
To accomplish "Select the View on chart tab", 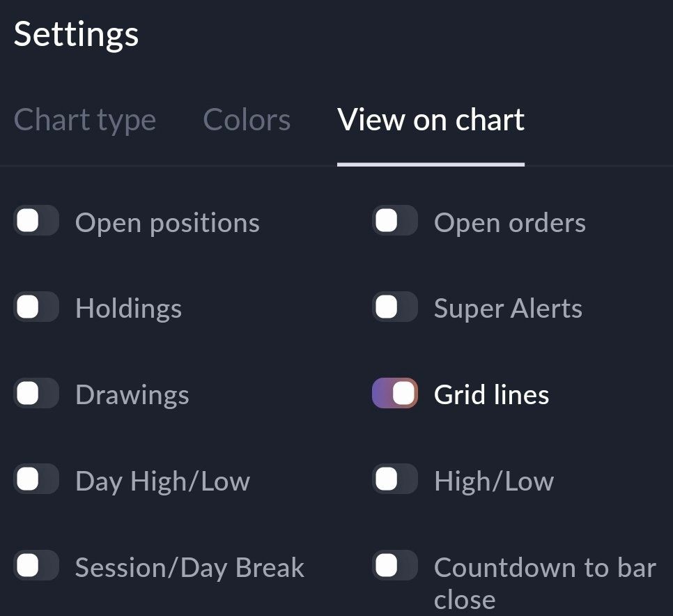I will click(x=431, y=120).
